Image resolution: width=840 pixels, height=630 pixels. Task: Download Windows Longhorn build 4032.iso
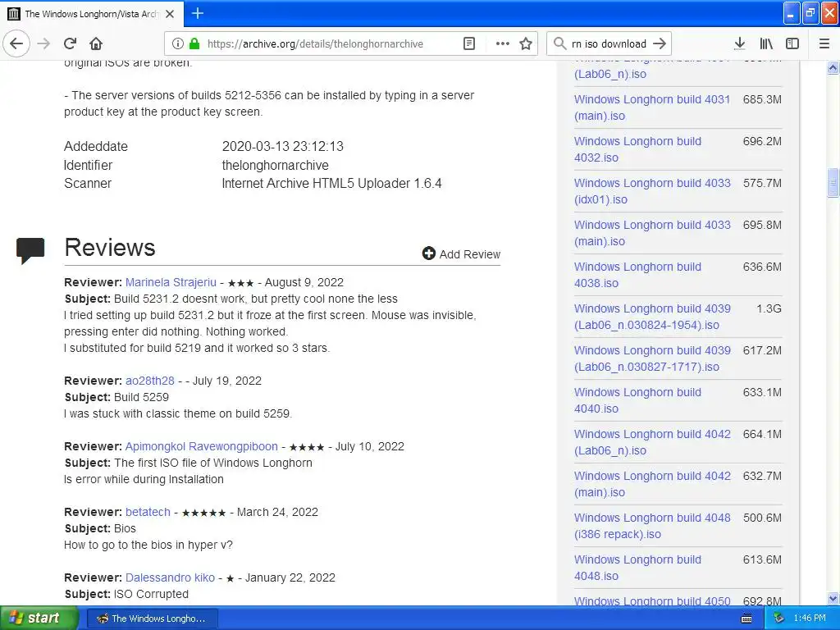[x=637, y=149]
